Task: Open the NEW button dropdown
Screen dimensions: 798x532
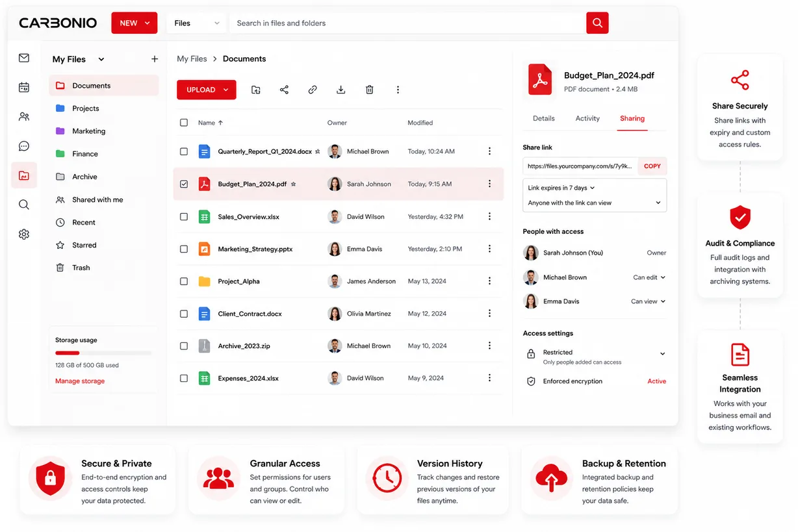Action: tap(135, 23)
